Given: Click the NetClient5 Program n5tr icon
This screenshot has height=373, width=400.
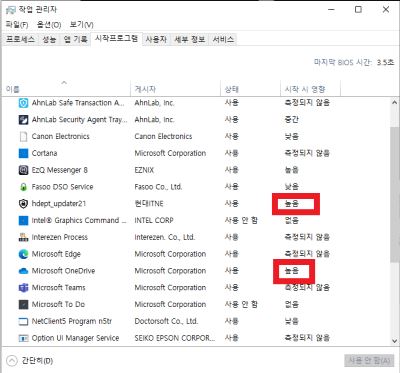Looking at the screenshot, I should pos(23,321).
